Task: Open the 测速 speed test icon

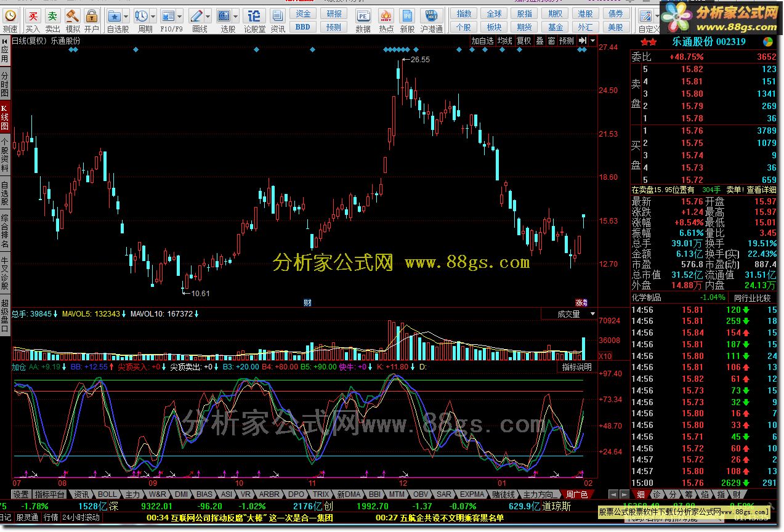Action: tap(10, 17)
